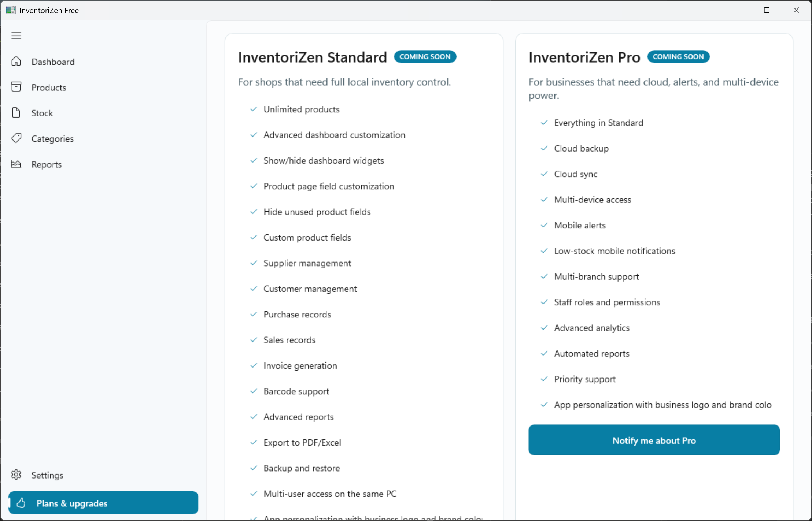Select the Dashboard menu label
The width and height of the screenshot is (812, 521).
tap(53, 62)
